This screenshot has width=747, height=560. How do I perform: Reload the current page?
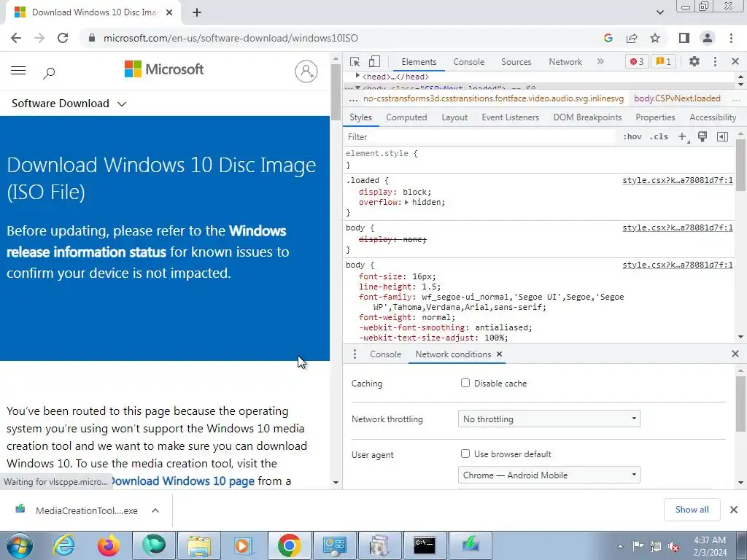63,38
